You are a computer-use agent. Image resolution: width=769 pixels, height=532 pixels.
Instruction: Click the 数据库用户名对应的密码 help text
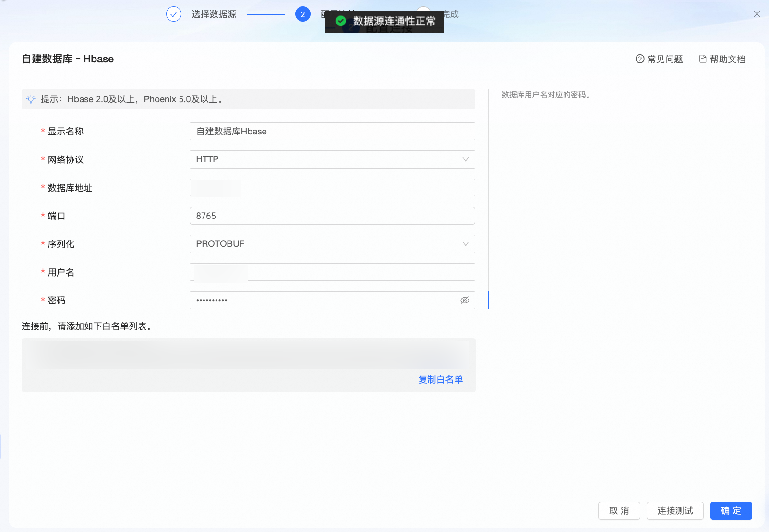pos(546,95)
